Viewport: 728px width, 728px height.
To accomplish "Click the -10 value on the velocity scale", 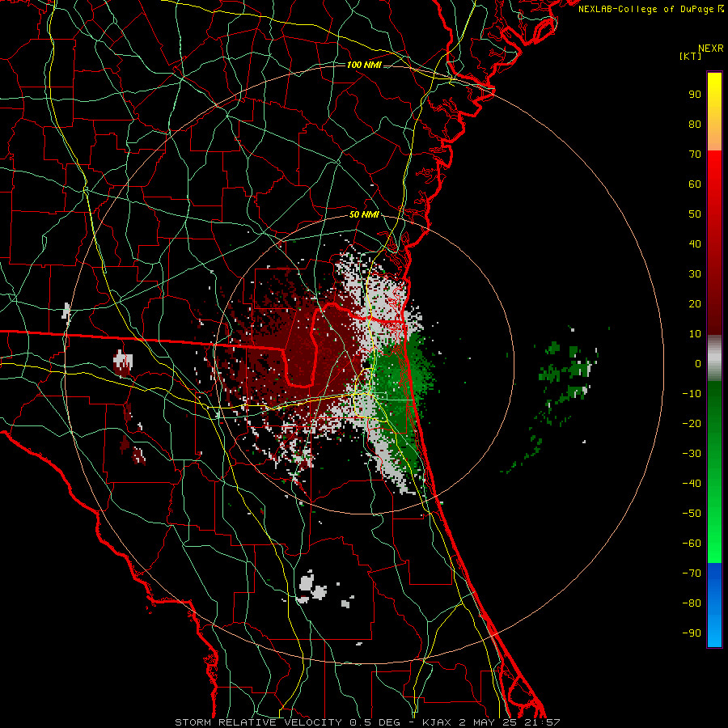I will [x=692, y=394].
